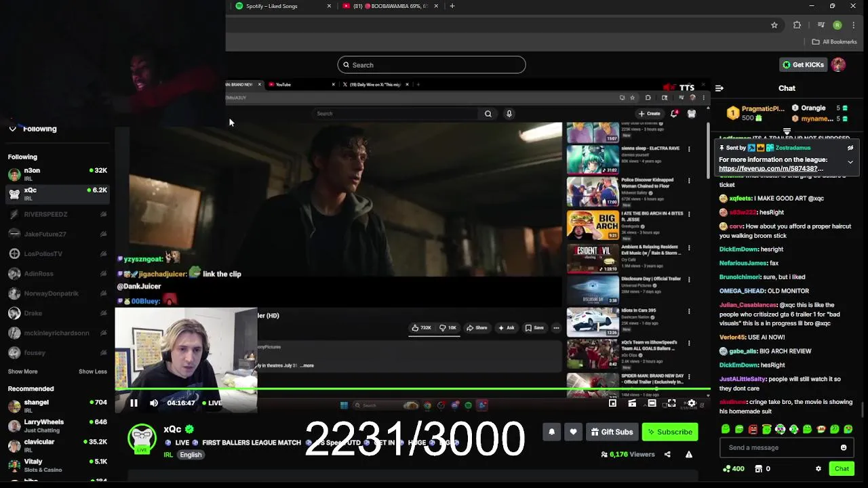Image resolution: width=868 pixels, height=488 pixels.
Task: Click chat username OMEGA_SHEAD
Action: coord(742,291)
